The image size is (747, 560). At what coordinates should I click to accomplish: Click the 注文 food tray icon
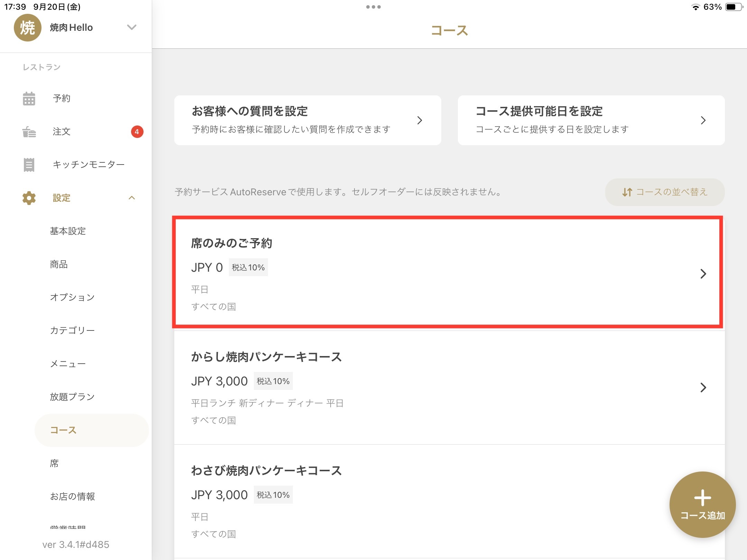coord(29,132)
